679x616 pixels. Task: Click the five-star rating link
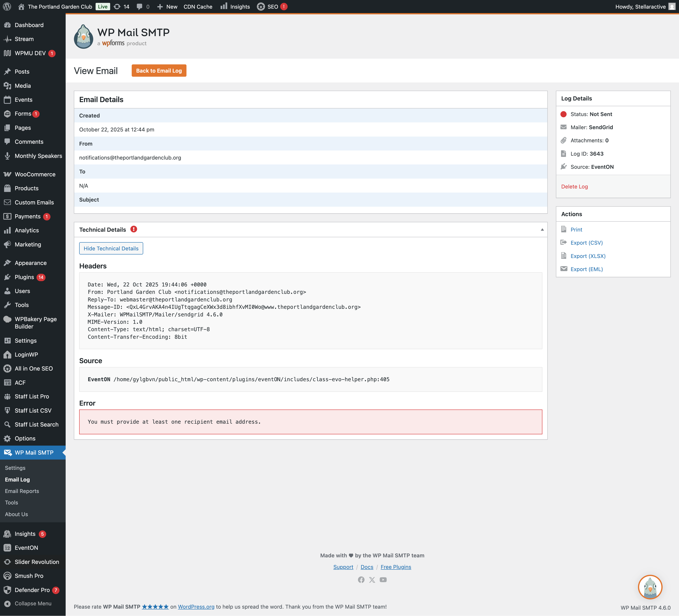pos(155,607)
